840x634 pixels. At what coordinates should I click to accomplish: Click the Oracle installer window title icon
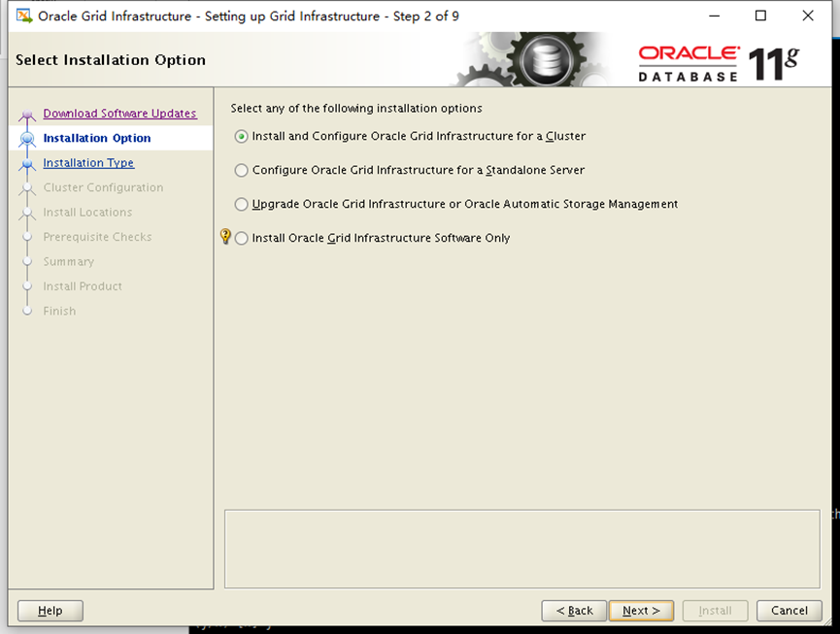tap(24, 16)
